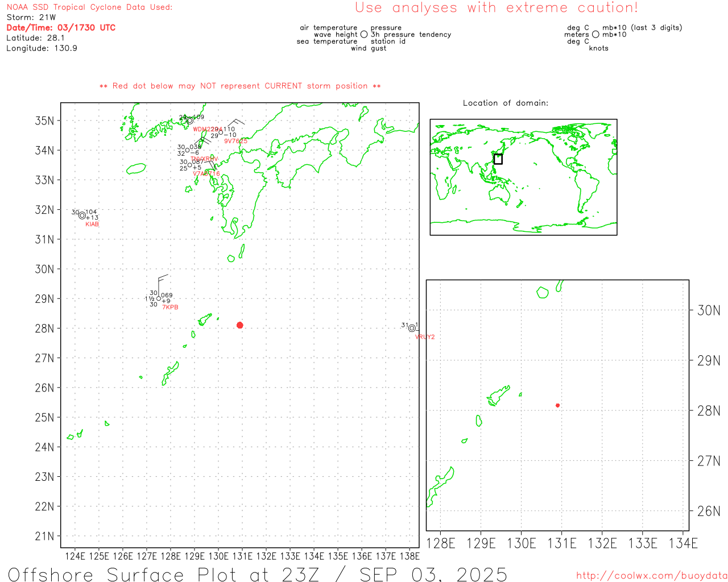
Task: Click the KIAB station circle marker
Action: tap(82, 215)
